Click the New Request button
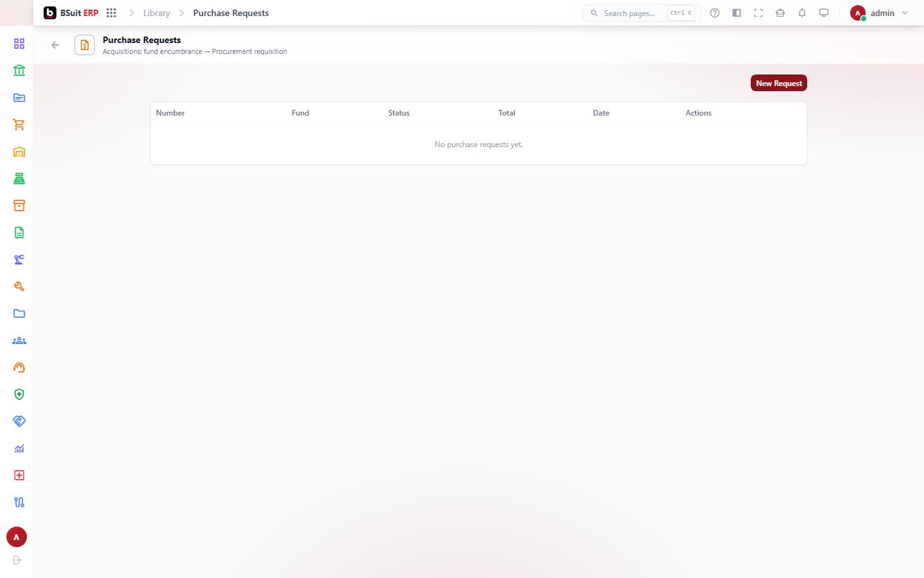The image size is (924, 578). point(779,83)
